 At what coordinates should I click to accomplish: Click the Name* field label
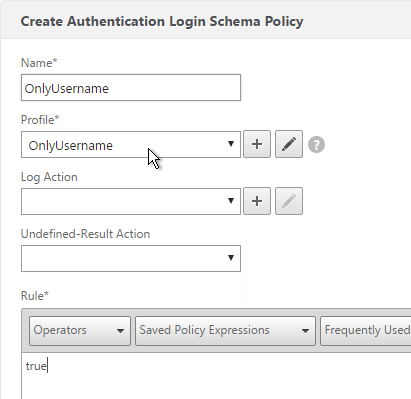39,63
